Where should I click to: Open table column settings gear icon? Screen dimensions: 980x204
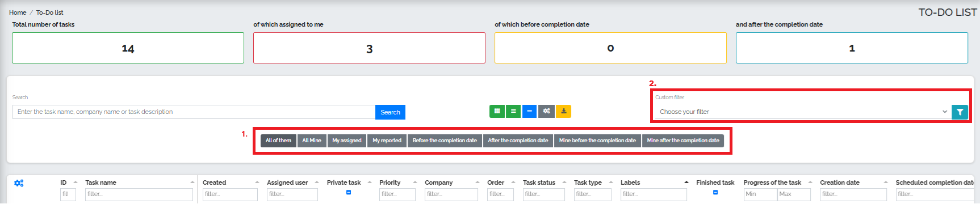19,183
